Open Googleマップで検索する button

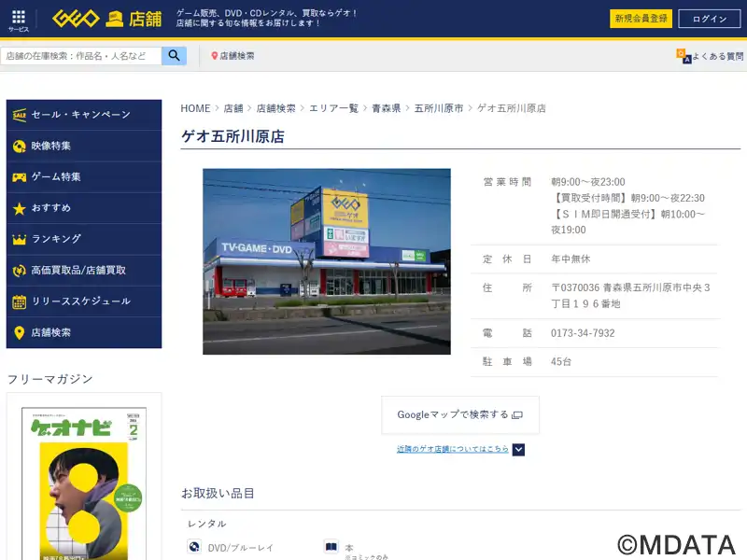459,414
